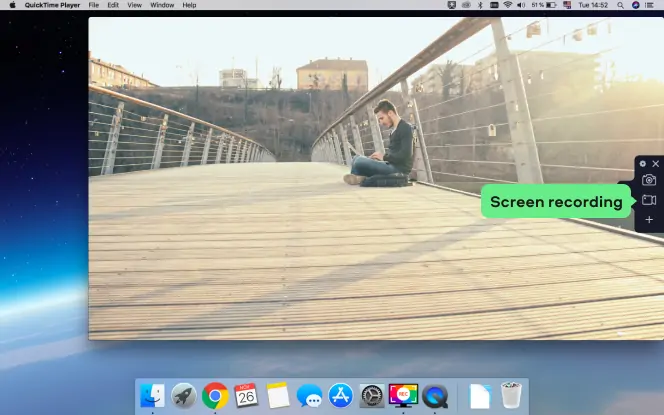Screen dimensions: 664x415
Task: Open the Window menu
Action: [x=162, y=5]
